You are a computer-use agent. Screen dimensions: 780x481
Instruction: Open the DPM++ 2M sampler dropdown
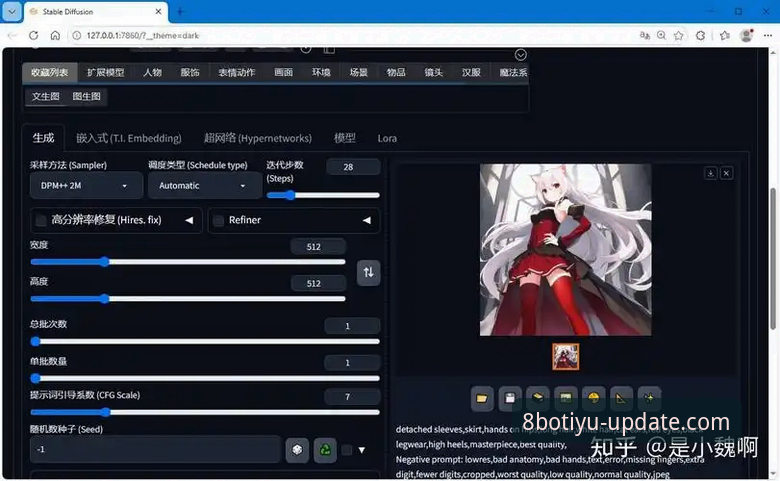coord(86,186)
